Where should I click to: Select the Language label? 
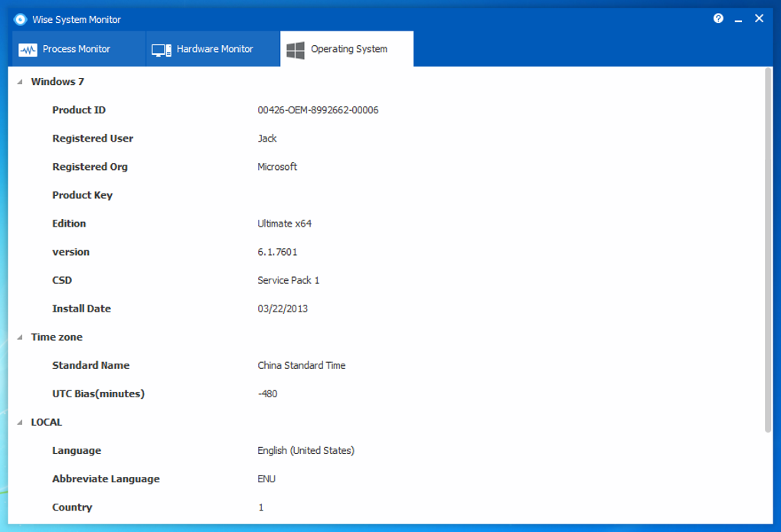(x=77, y=451)
